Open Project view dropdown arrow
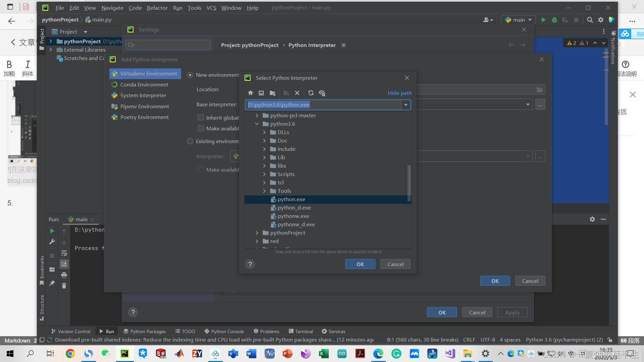644x362 pixels. [86, 32]
